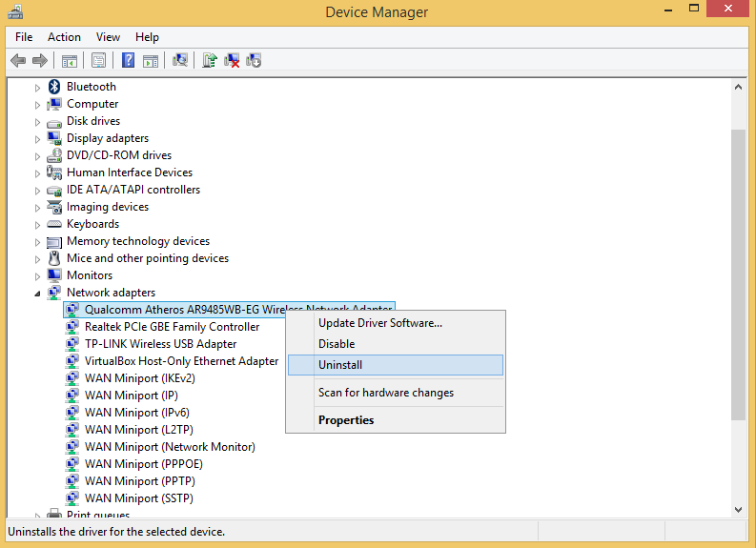Viewport: 756px width, 548px height.
Task: Click the Computer category icon
Action: pos(54,104)
